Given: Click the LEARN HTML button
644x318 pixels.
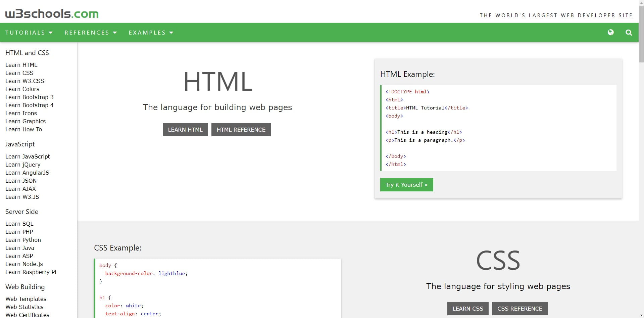Looking at the screenshot, I should (x=185, y=130).
